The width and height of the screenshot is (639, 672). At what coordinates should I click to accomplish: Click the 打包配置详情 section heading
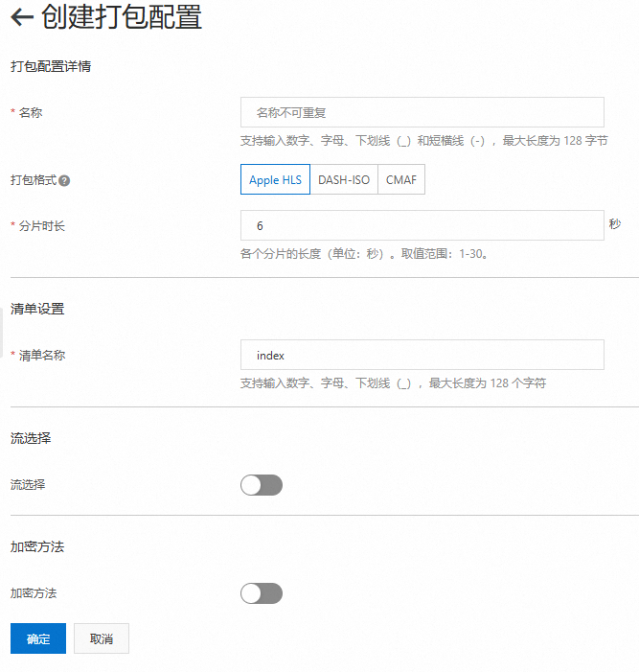coord(51,66)
